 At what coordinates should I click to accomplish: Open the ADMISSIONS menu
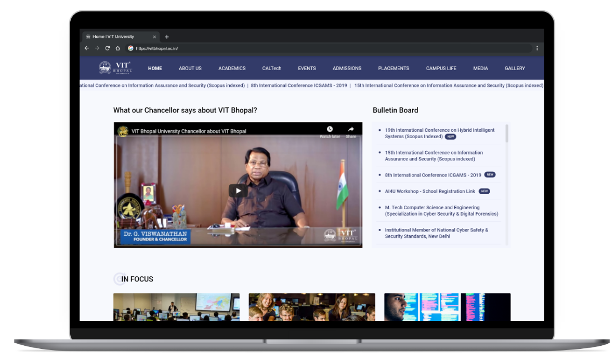pos(347,68)
